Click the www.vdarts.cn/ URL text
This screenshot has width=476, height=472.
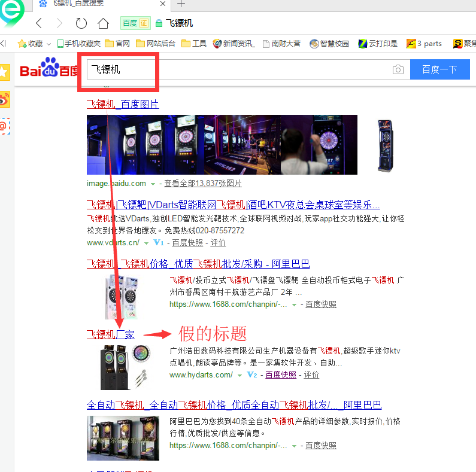(x=113, y=243)
